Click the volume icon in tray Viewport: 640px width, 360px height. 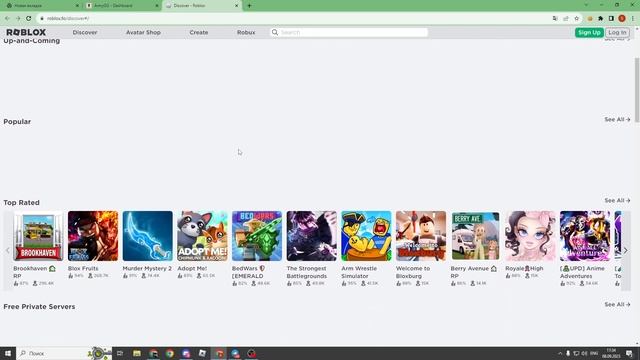coord(584,353)
